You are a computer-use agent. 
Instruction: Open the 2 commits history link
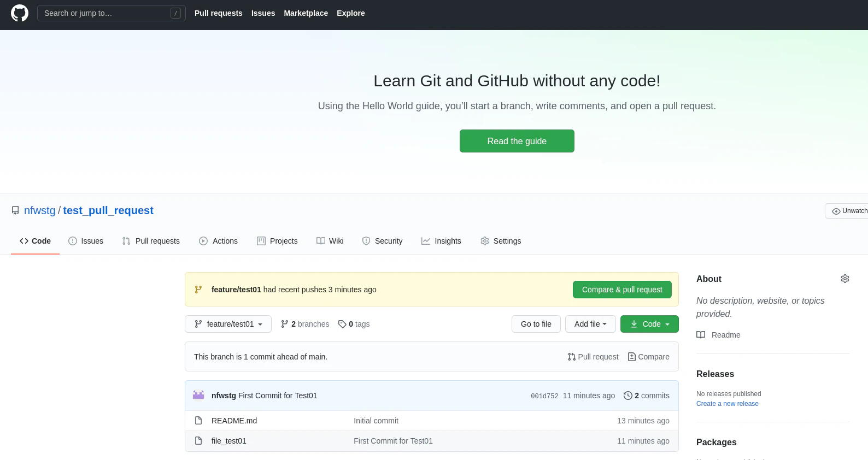(x=647, y=396)
